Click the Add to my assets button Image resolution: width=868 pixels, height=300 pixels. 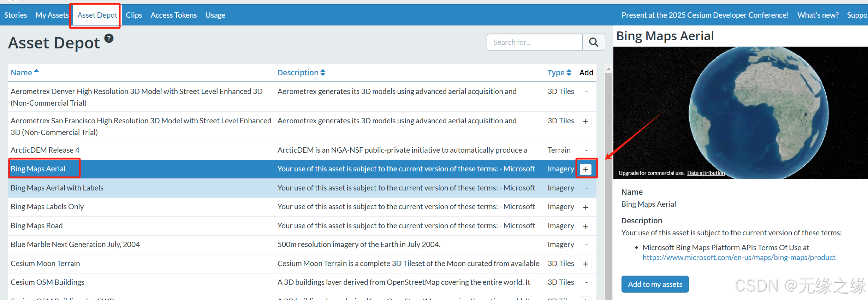(655, 284)
